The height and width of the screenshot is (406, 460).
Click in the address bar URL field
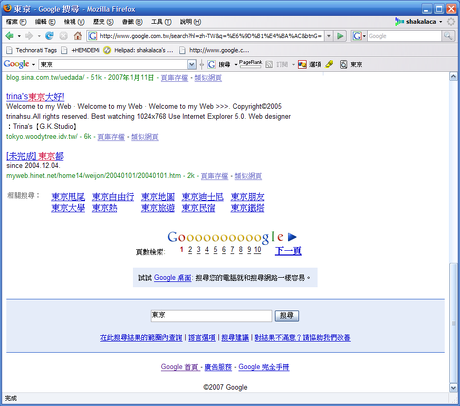coord(211,36)
